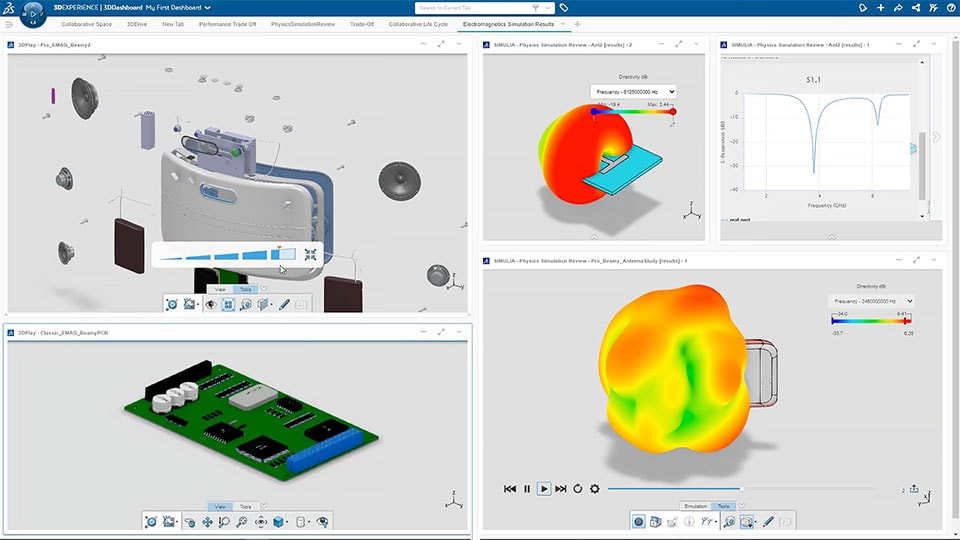Open the playback settings gear icon
The width and height of the screenshot is (960, 540).
[x=595, y=489]
